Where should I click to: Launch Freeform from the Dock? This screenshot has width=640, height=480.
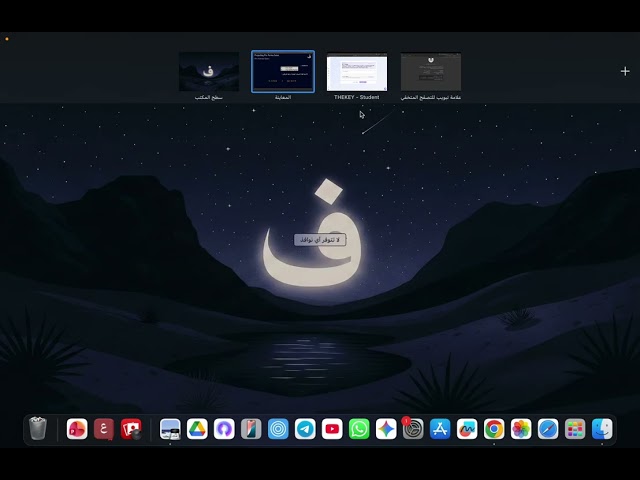tap(467, 429)
